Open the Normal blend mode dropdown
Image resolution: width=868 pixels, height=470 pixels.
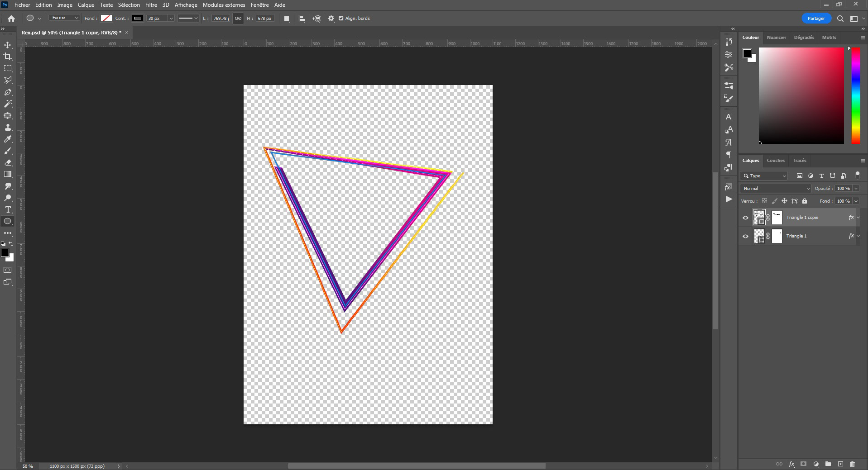(776, 189)
